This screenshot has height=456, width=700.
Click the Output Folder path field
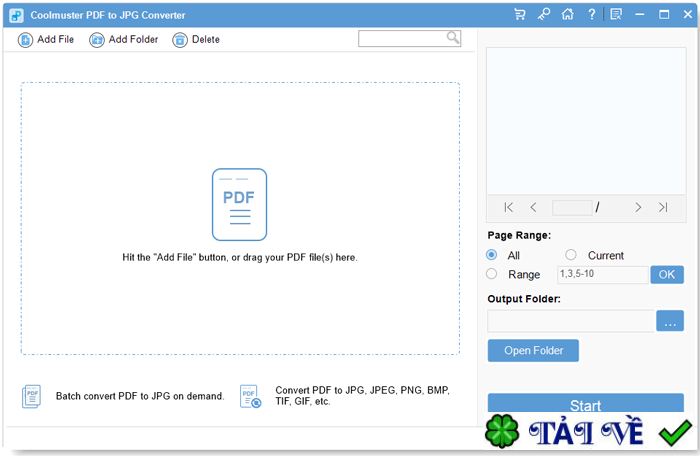tap(571, 321)
